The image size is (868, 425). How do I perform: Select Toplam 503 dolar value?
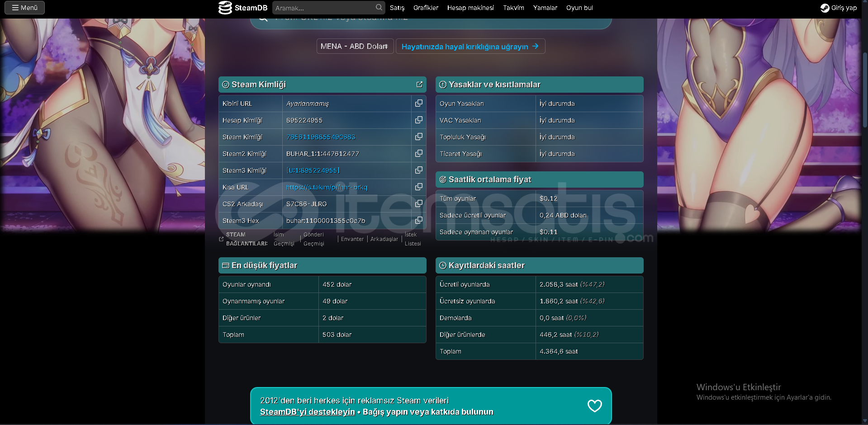[337, 335]
